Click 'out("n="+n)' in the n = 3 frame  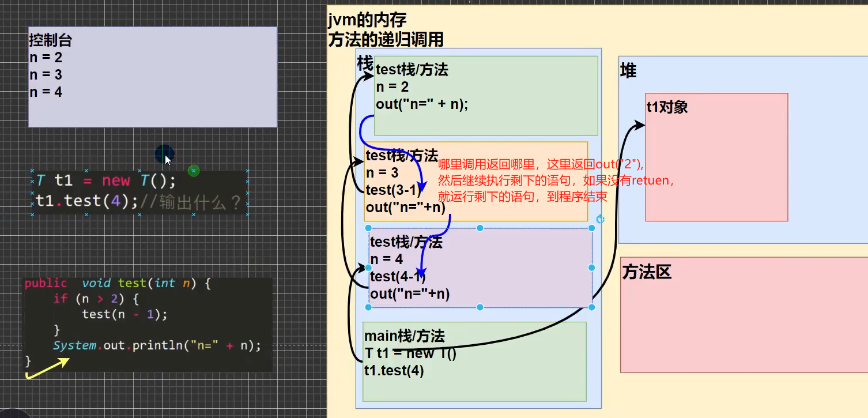point(406,207)
